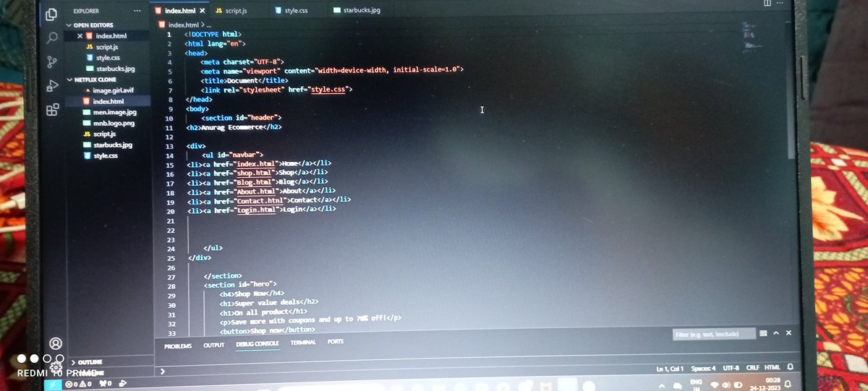The image size is (868, 391).
Task: Follow the shop.html href link in code
Action: (254, 174)
